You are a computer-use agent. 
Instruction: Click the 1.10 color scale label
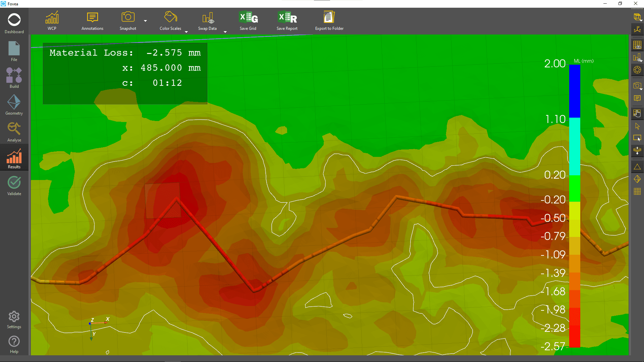point(555,119)
